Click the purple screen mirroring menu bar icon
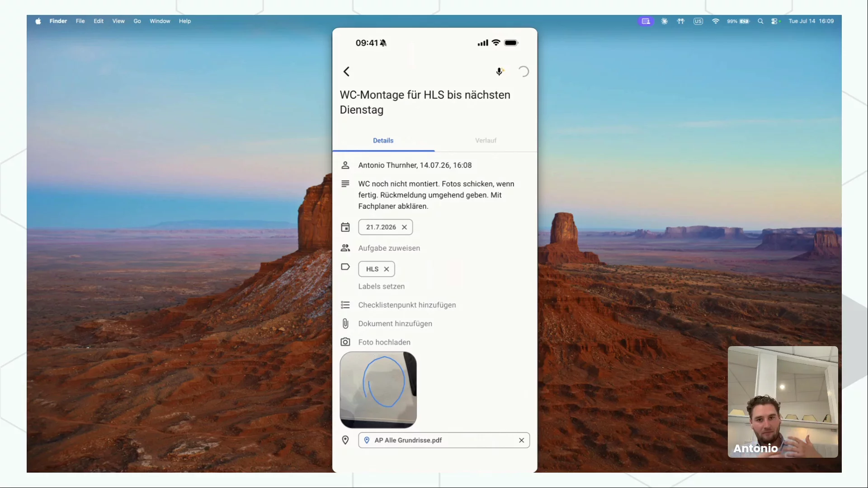The height and width of the screenshot is (488, 868). 646,21
